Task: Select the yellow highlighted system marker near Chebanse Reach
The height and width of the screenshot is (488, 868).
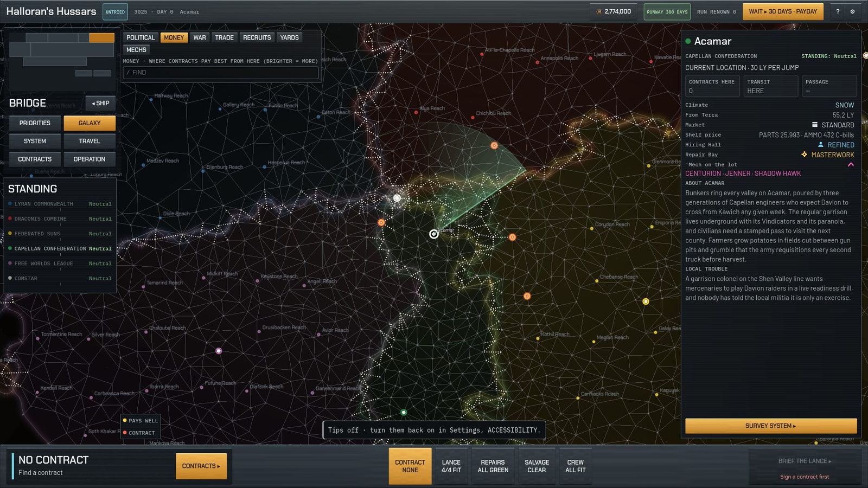Action: point(646,301)
